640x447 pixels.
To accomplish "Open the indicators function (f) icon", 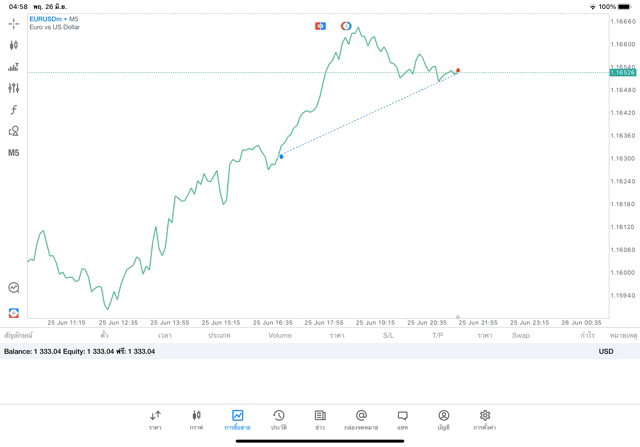I will click(14, 110).
